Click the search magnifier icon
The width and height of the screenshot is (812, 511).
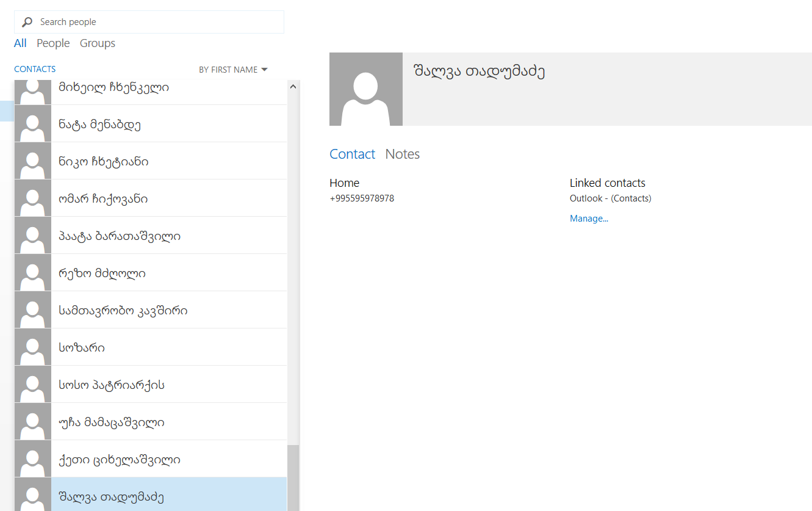point(27,22)
